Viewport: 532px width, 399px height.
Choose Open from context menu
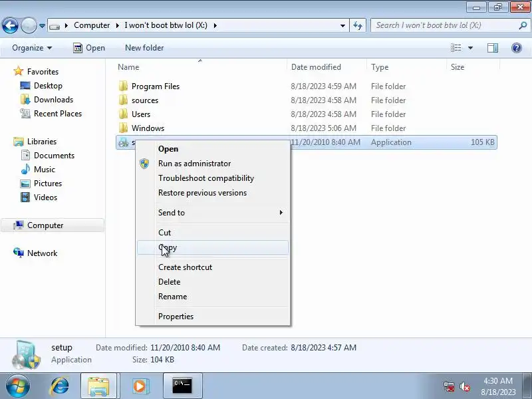click(213, 149)
